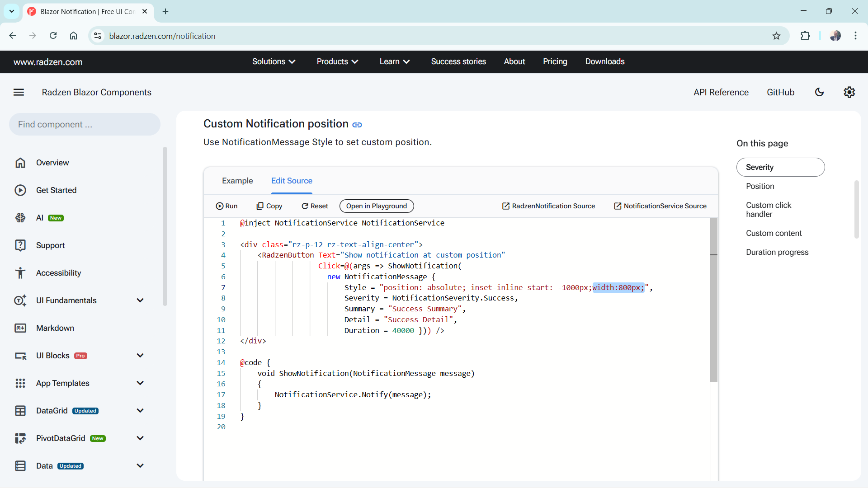Expand the DataGrid menu group
Image resolution: width=868 pixels, height=488 pixels.
[x=140, y=411]
